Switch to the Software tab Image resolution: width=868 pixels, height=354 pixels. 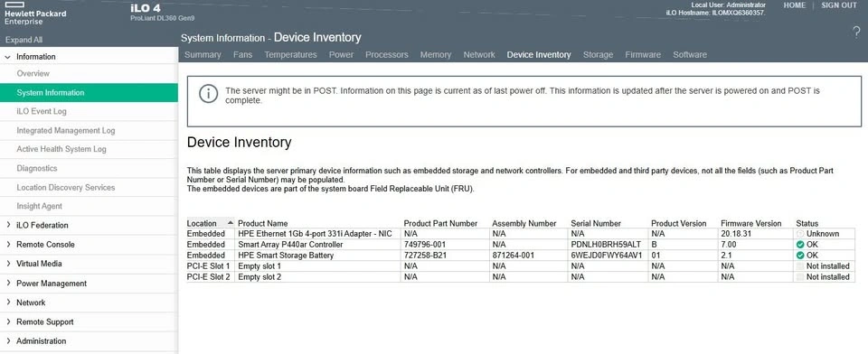click(x=690, y=55)
